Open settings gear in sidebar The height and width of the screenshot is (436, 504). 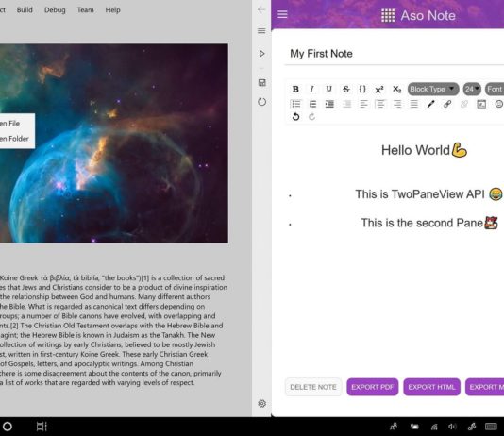262,403
